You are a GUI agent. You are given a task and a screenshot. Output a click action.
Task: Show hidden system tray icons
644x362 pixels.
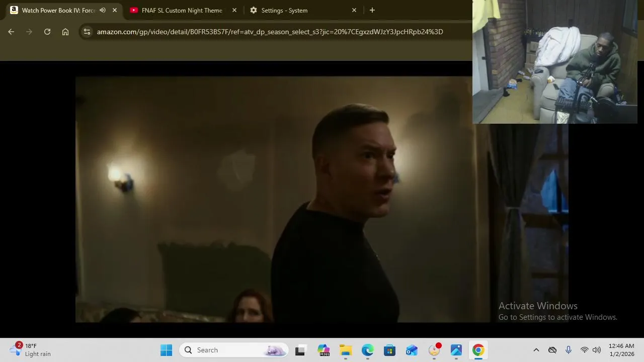coord(536,350)
